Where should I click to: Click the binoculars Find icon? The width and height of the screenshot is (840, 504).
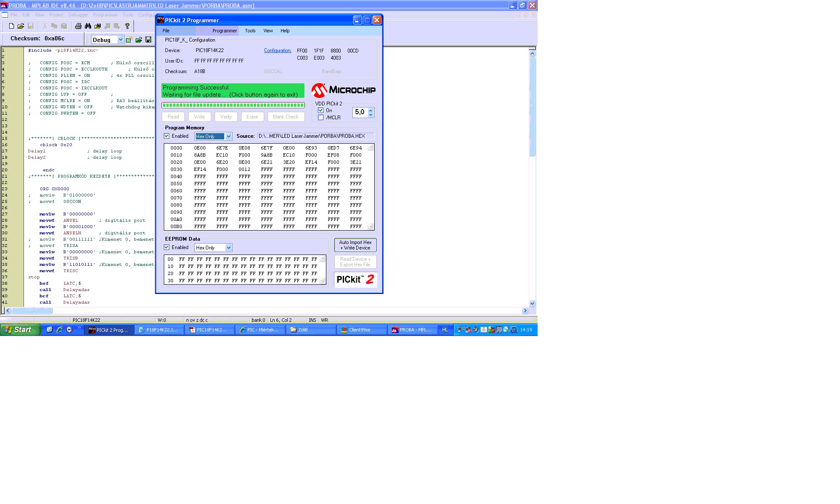tap(88, 26)
